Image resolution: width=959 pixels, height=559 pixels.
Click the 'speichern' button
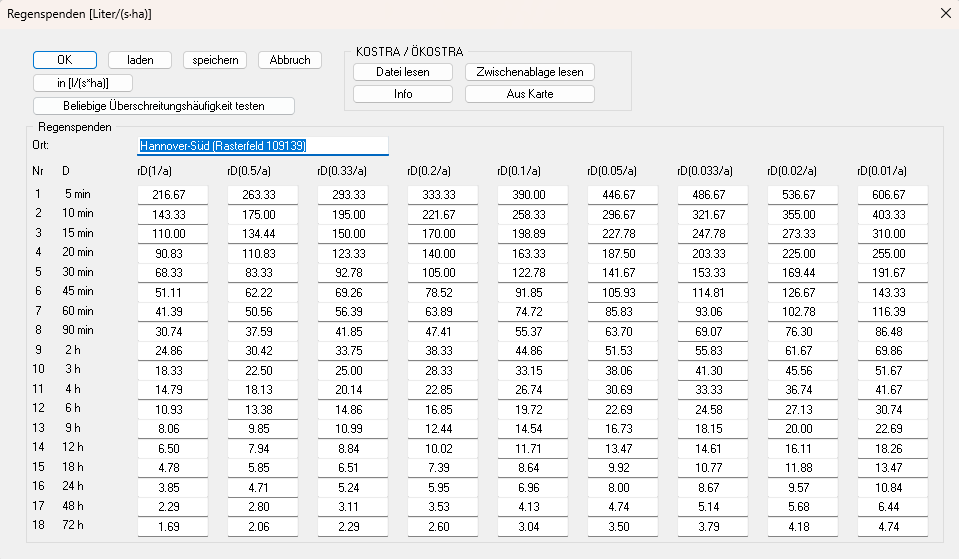214,60
